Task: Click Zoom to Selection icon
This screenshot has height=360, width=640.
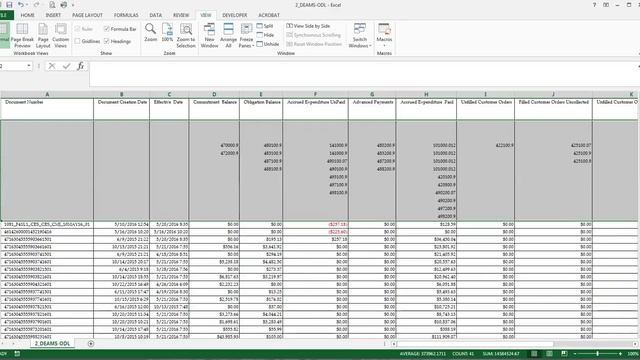Action: point(186,36)
